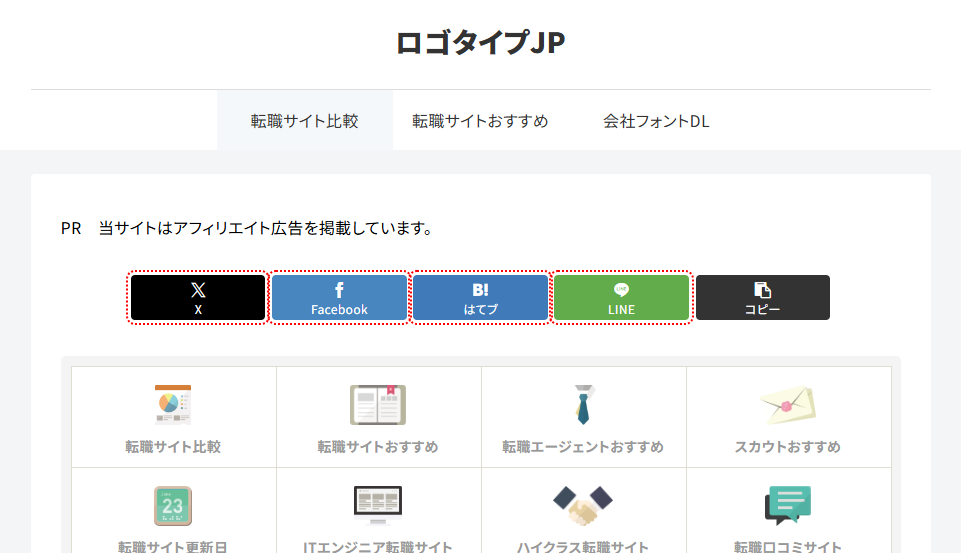Image resolution: width=961 pixels, height=553 pixels.
Task: Share the page via LINE
Action: pyautogui.click(x=621, y=298)
